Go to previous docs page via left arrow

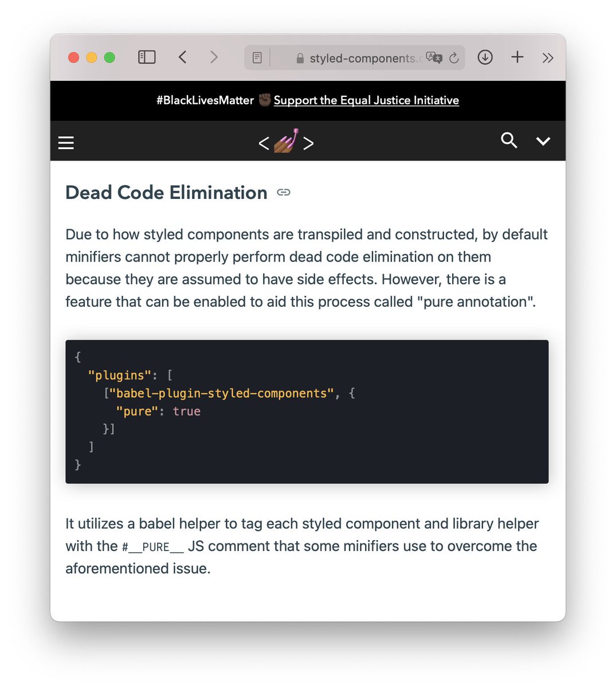[264, 143]
